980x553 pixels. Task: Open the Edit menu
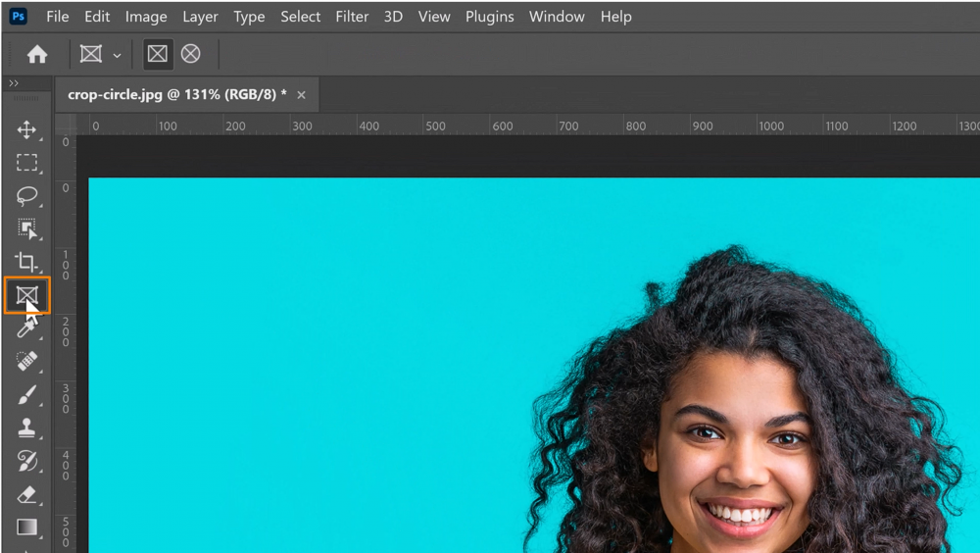(97, 17)
